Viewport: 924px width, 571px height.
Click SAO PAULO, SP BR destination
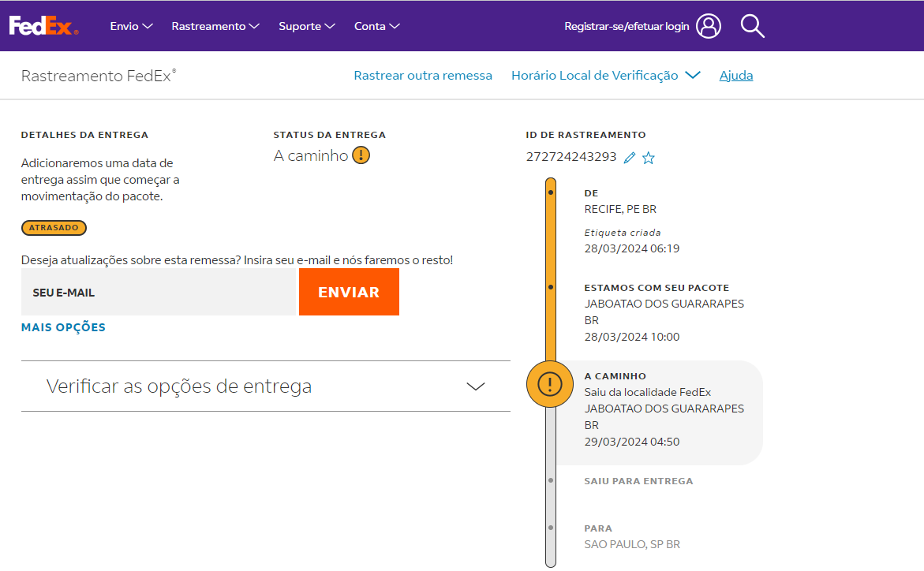(x=632, y=544)
